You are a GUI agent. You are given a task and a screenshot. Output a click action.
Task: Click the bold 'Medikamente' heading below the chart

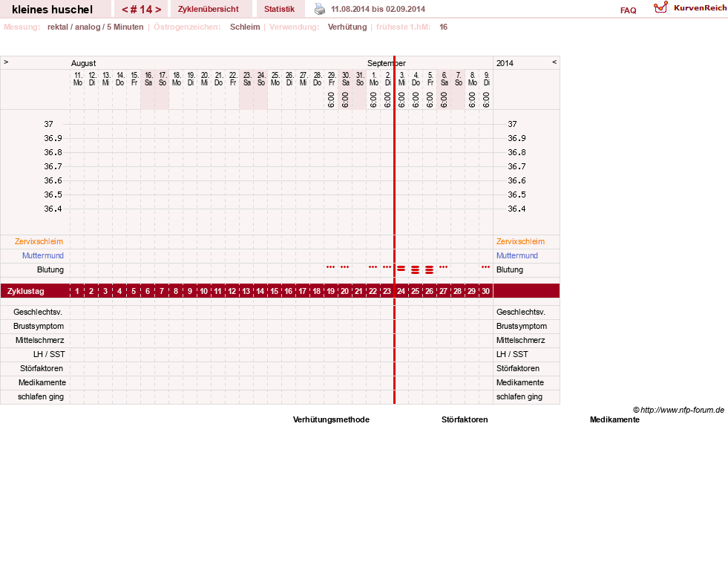click(x=614, y=419)
